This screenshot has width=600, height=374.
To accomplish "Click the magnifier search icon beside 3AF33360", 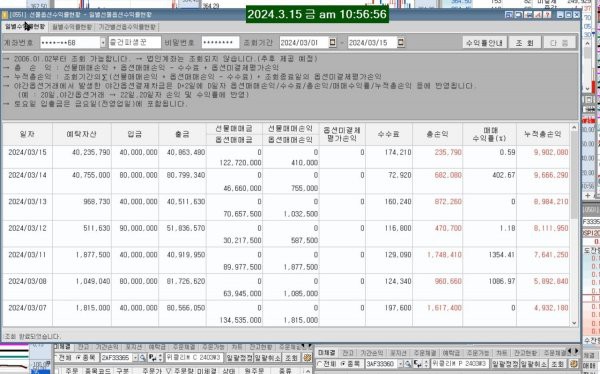I will [408, 363].
